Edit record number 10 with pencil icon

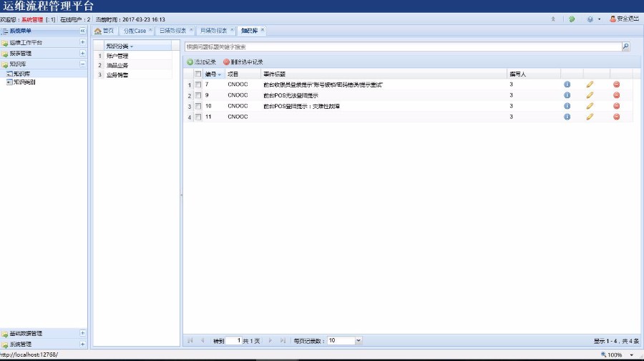tap(590, 106)
